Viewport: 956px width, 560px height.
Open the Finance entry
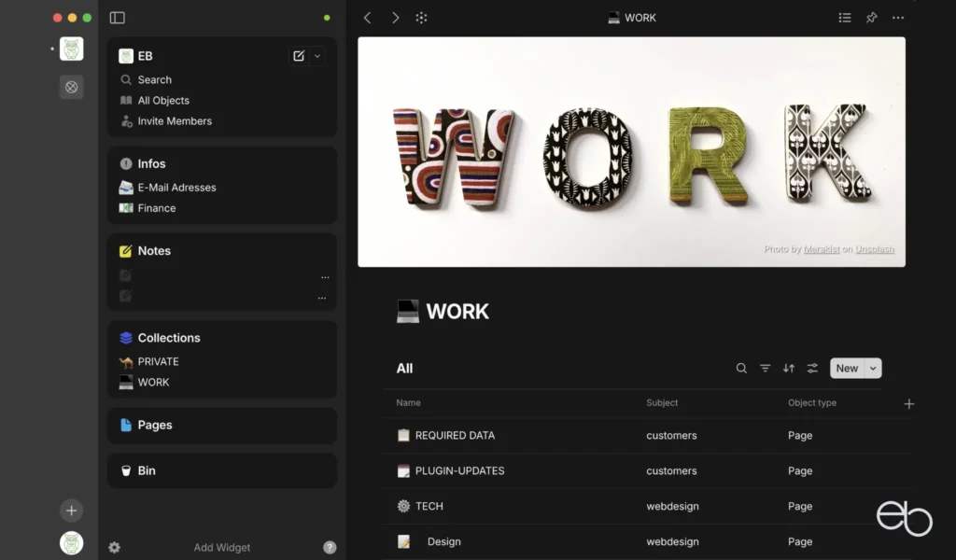[157, 208]
